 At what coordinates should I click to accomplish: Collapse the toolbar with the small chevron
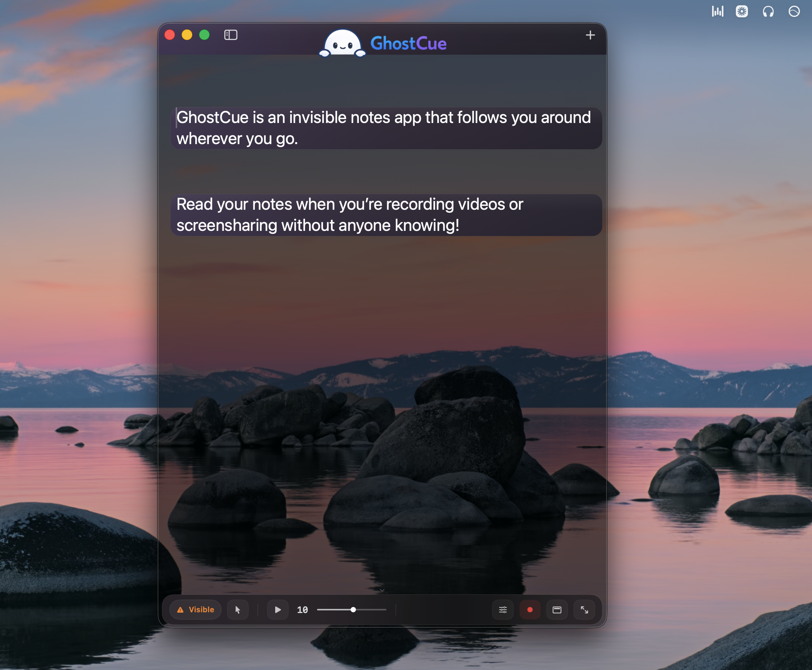pyautogui.click(x=382, y=590)
